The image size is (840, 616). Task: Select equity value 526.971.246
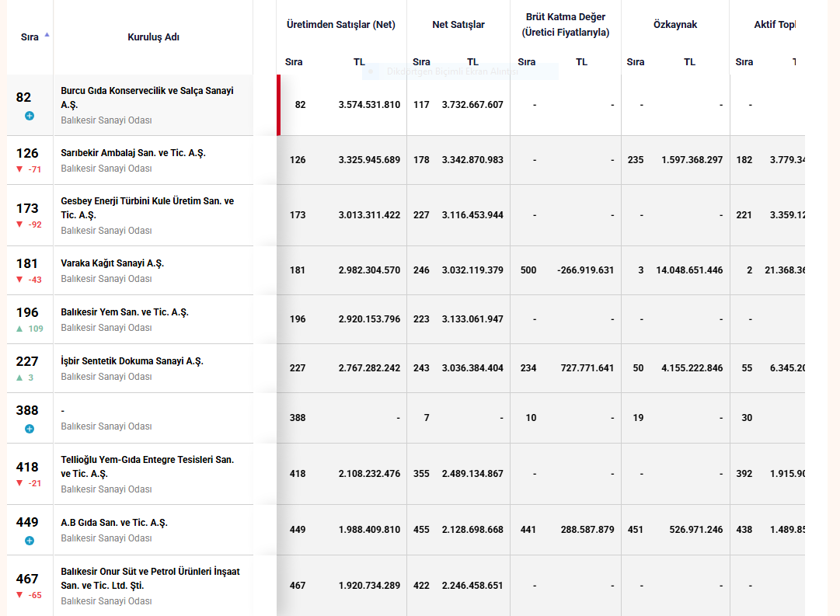point(696,530)
